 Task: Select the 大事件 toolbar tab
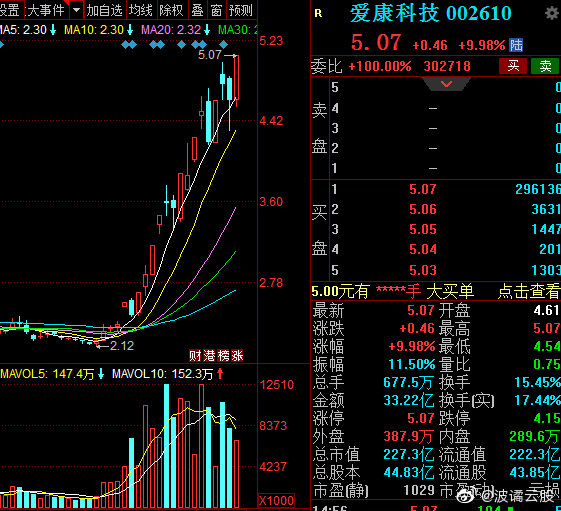46,10
